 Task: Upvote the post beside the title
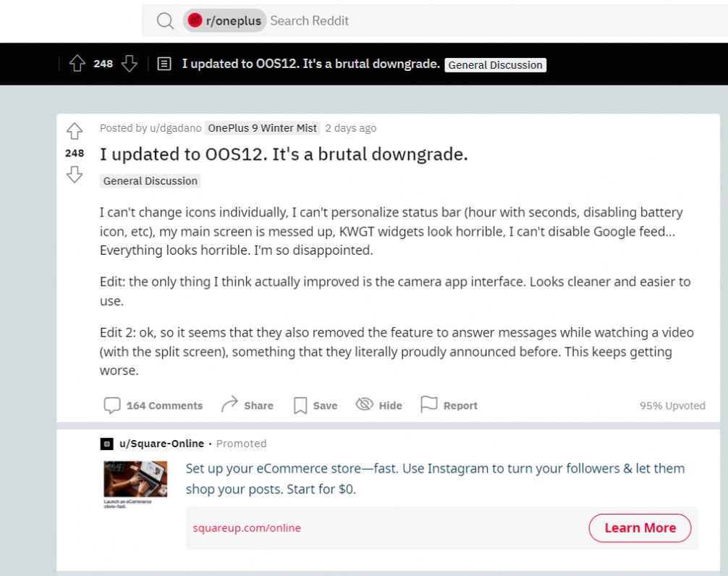[75, 131]
